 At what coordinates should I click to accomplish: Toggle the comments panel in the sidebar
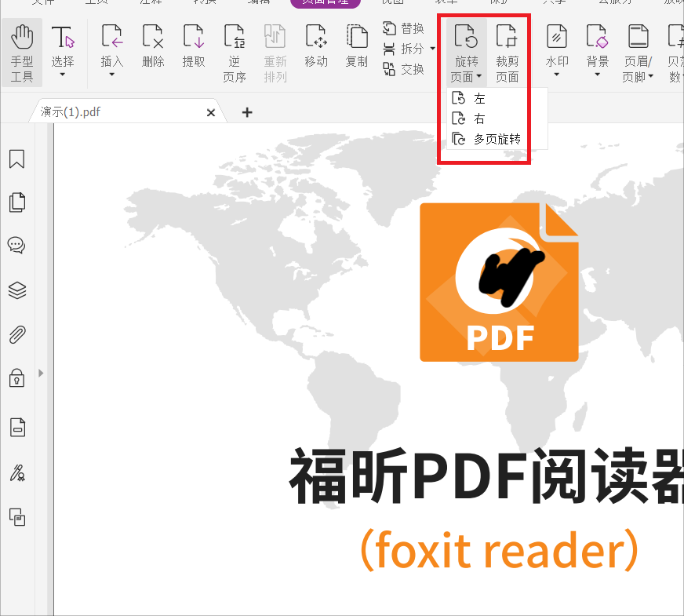[17, 244]
